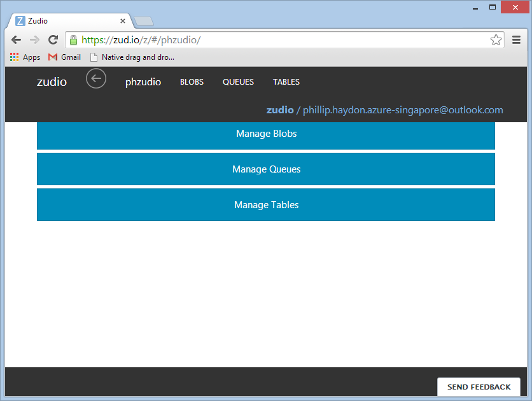Reload the page with the refresh icon
Screen dimensions: 532x401
[x=53, y=40]
